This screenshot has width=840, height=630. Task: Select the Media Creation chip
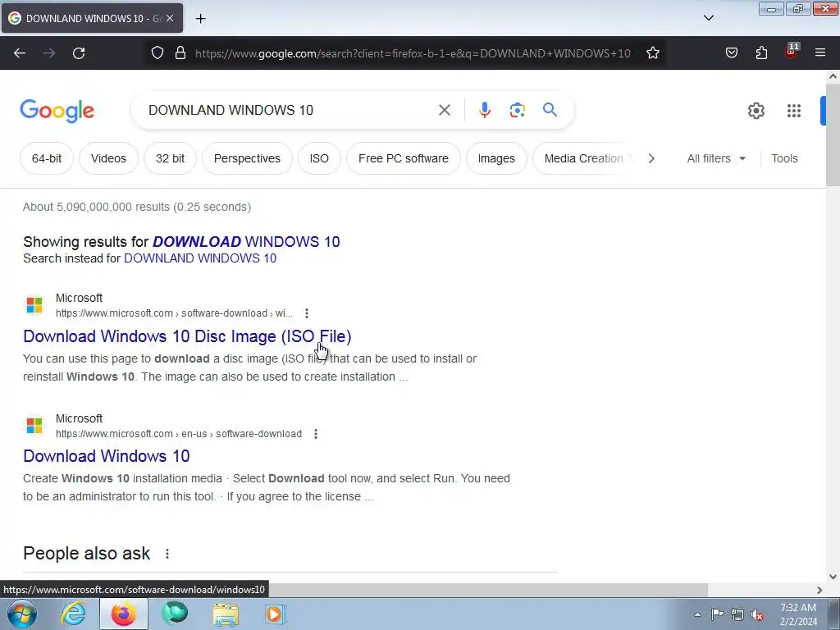(x=584, y=158)
